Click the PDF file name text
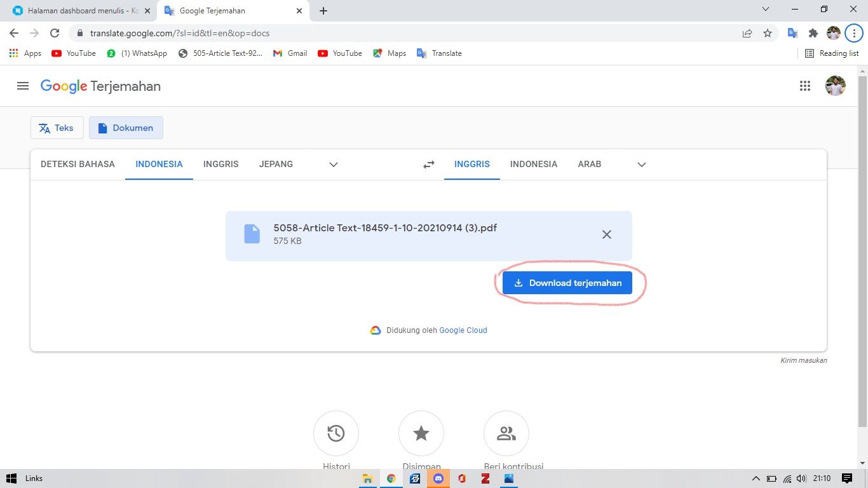Viewport: 868px width, 488px height. 385,227
